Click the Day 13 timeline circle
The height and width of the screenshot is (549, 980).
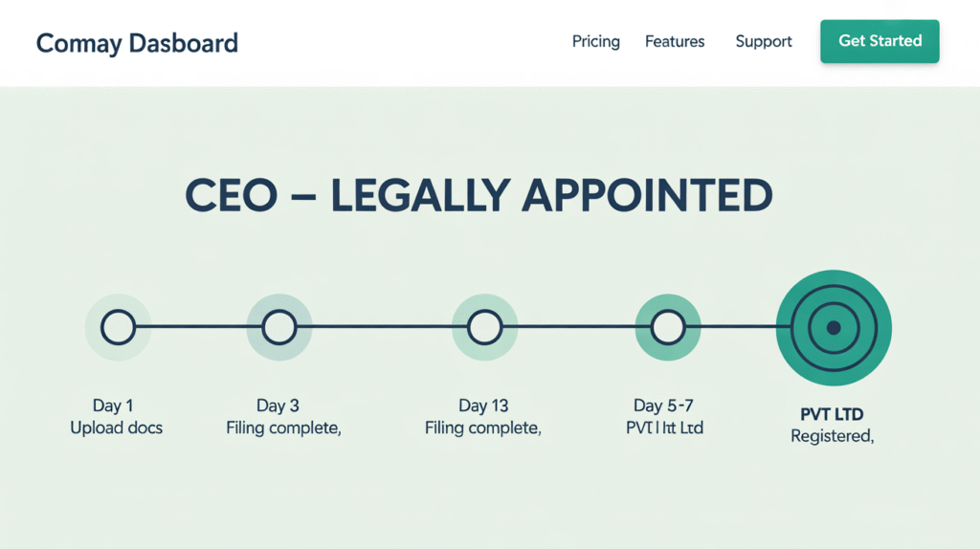tap(484, 327)
